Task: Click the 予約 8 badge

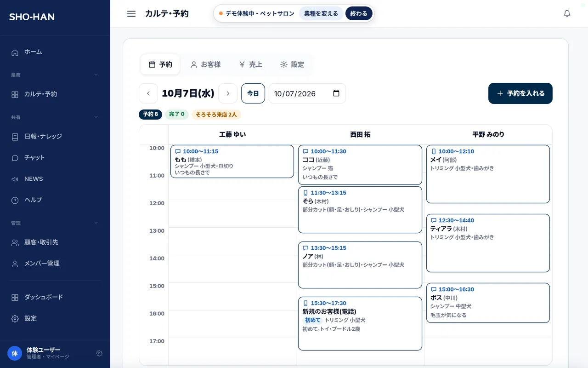Action: click(150, 114)
